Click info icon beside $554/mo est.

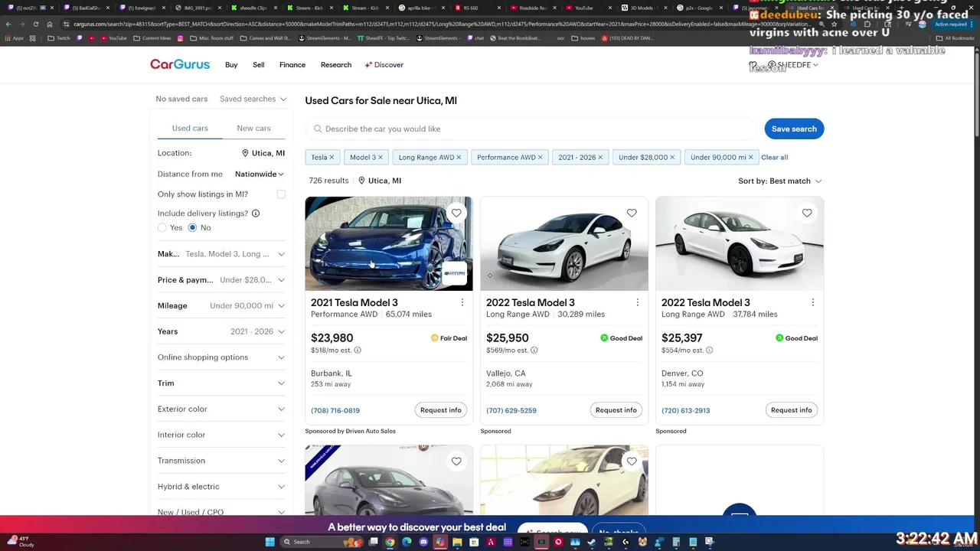click(710, 350)
